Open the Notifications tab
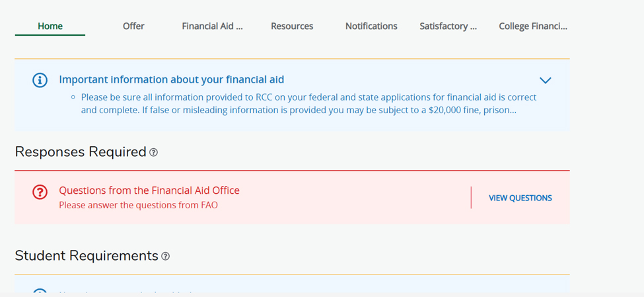 (x=371, y=26)
